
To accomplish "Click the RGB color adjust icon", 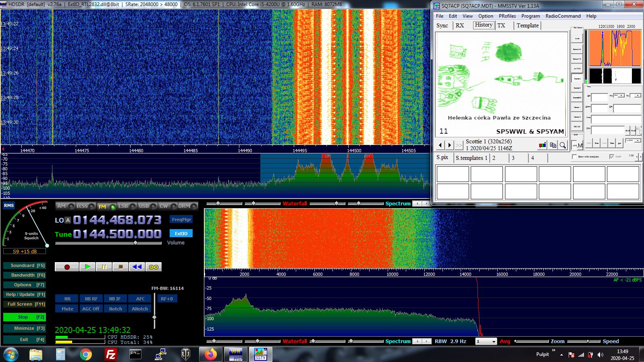I will pos(543,145).
